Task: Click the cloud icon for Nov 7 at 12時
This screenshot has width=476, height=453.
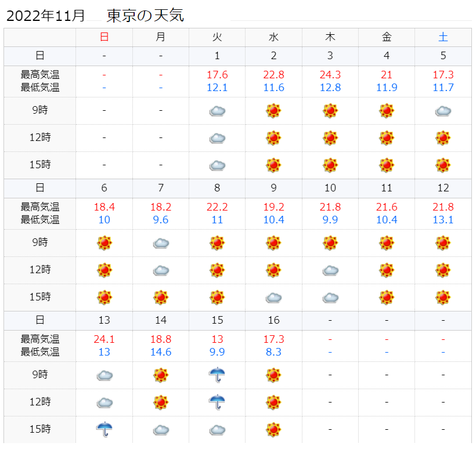Action: [x=161, y=271]
